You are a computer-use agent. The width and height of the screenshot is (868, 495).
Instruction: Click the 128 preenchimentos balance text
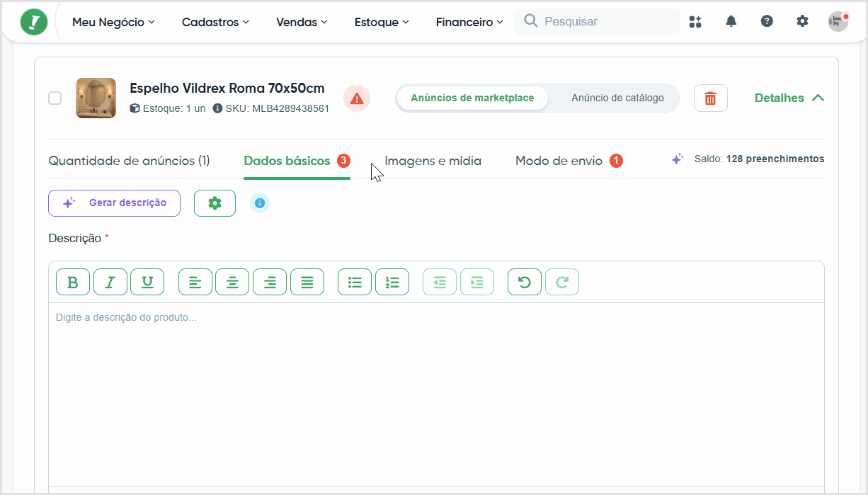tap(775, 159)
